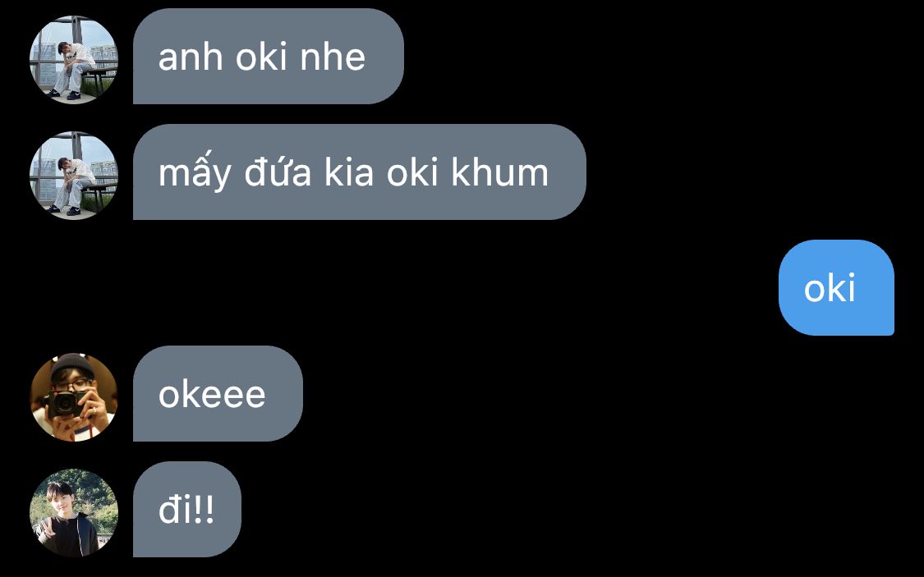
Task: Open avatar beside "mấy đứa kia oki khum"
Action: [x=74, y=176]
